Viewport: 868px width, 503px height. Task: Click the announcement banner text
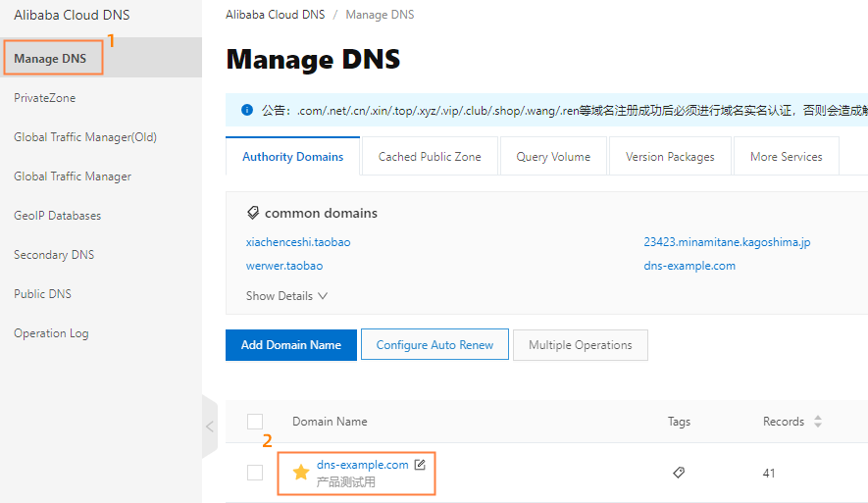[565, 110]
